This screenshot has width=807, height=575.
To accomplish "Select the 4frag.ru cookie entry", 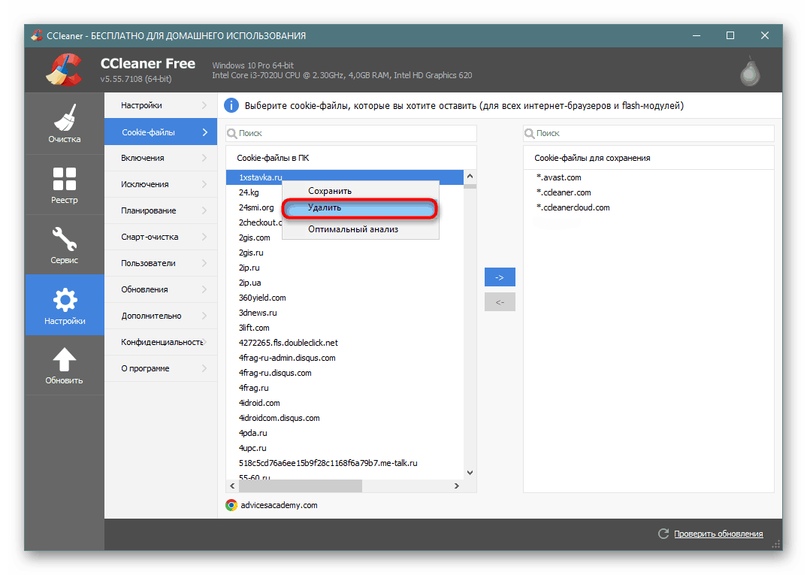I will (254, 388).
